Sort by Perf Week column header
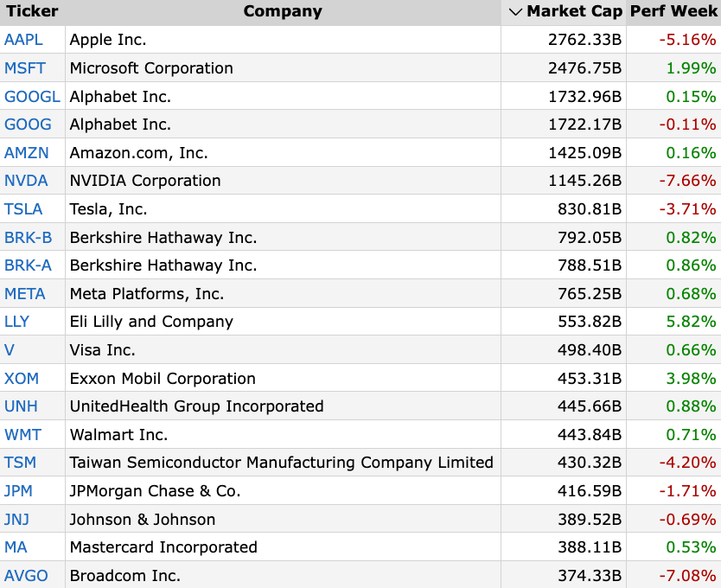This screenshot has height=588, width=721. point(673,11)
